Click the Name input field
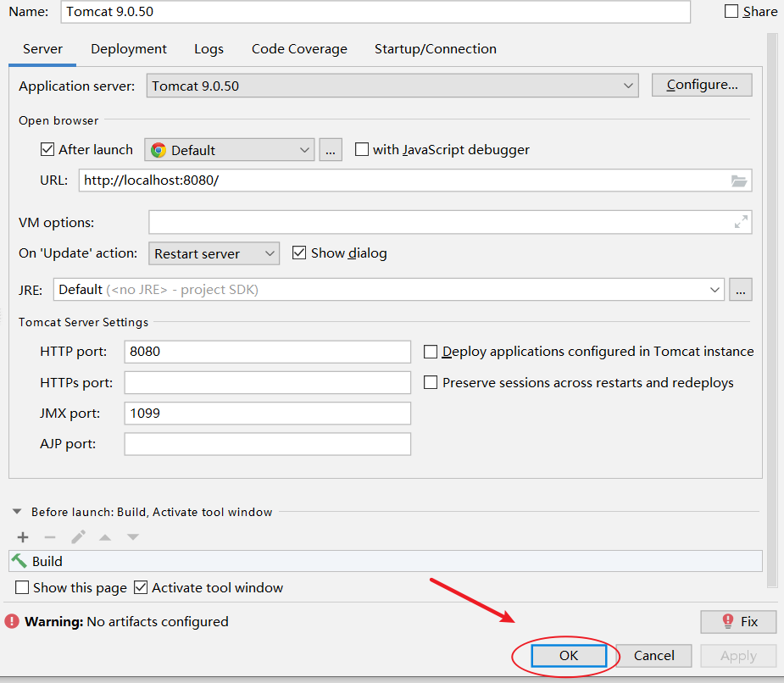The width and height of the screenshot is (784, 683). (375, 12)
